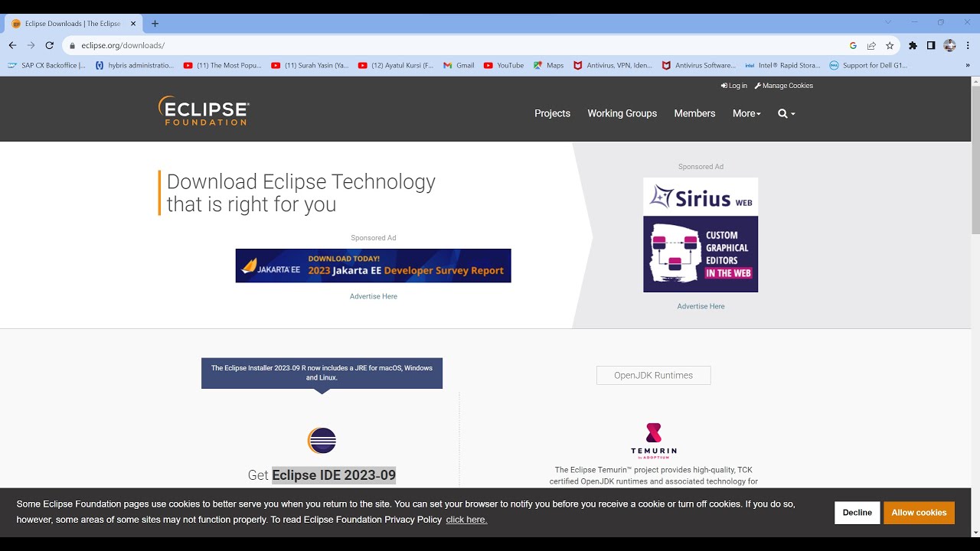
Task: Open Chrome three-dot menu
Action: [x=968, y=45]
